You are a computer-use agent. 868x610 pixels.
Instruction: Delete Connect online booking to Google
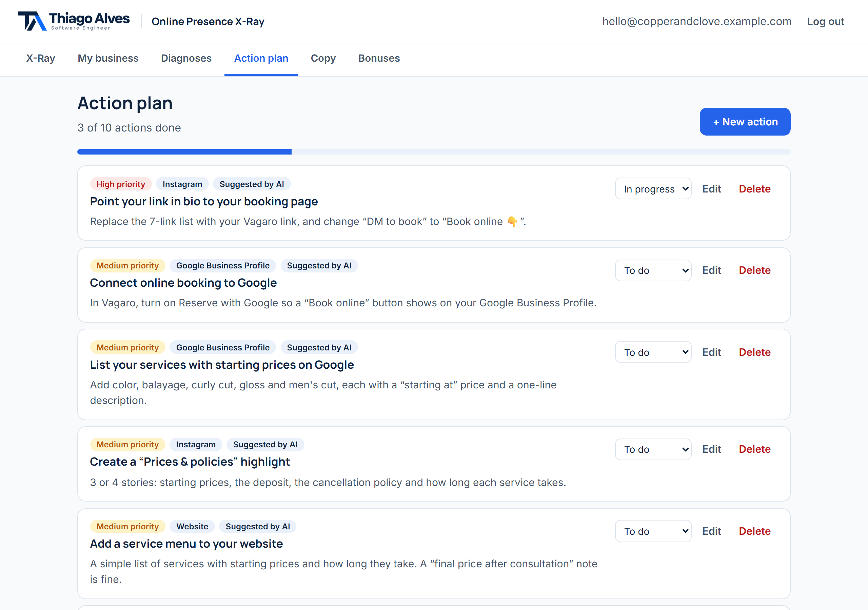755,270
